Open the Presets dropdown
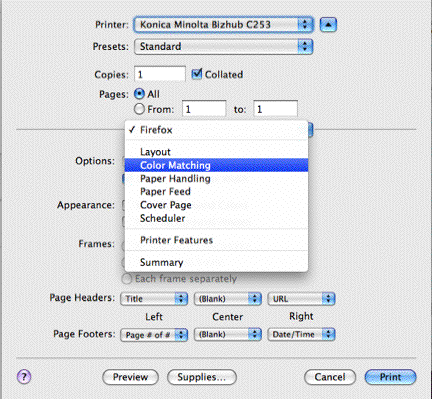 pyautogui.click(x=223, y=46)
